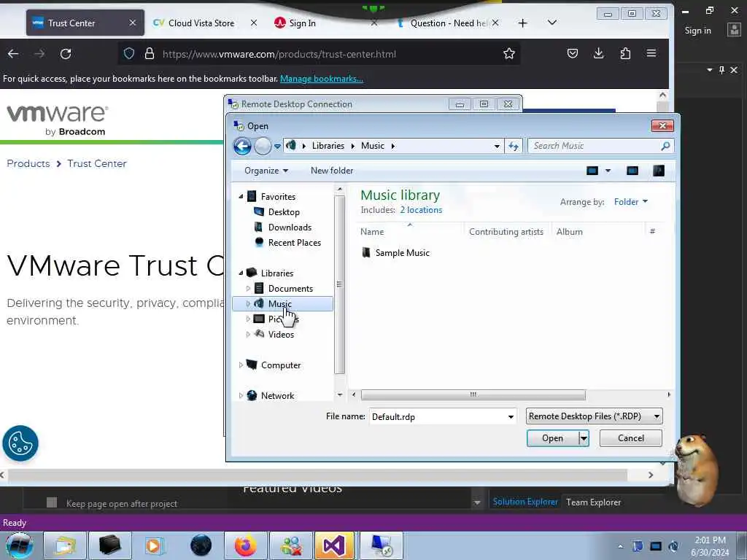This screenshot has width=747, height=560.
Task: Open the Organize menu
Action: click(x=266, y=171)
